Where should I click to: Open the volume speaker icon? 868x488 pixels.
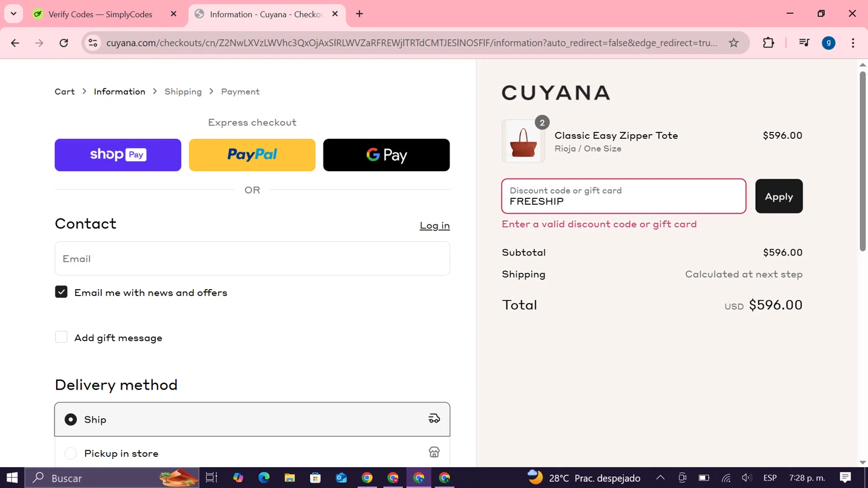[x=747, y=478]
